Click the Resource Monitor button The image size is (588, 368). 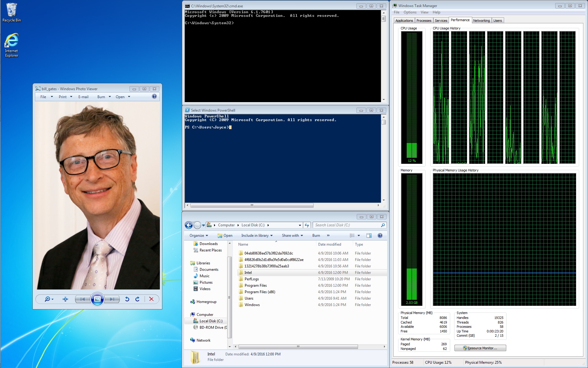480,348
